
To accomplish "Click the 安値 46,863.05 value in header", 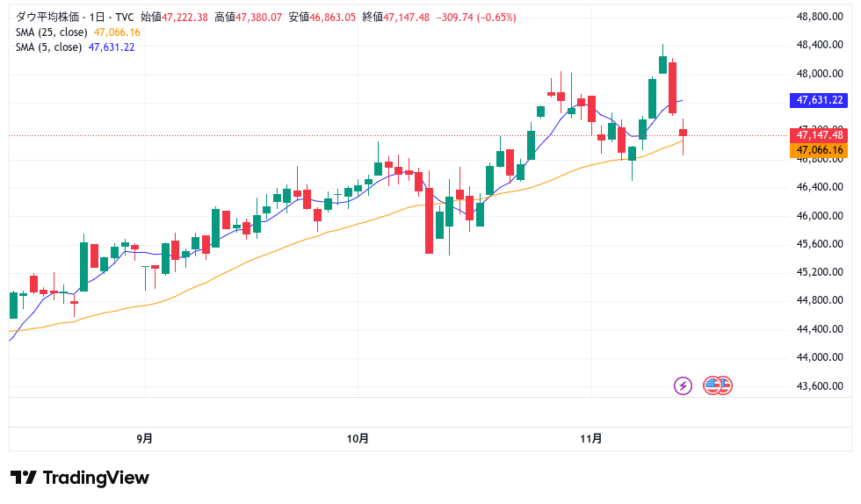I will coord(331,17).
